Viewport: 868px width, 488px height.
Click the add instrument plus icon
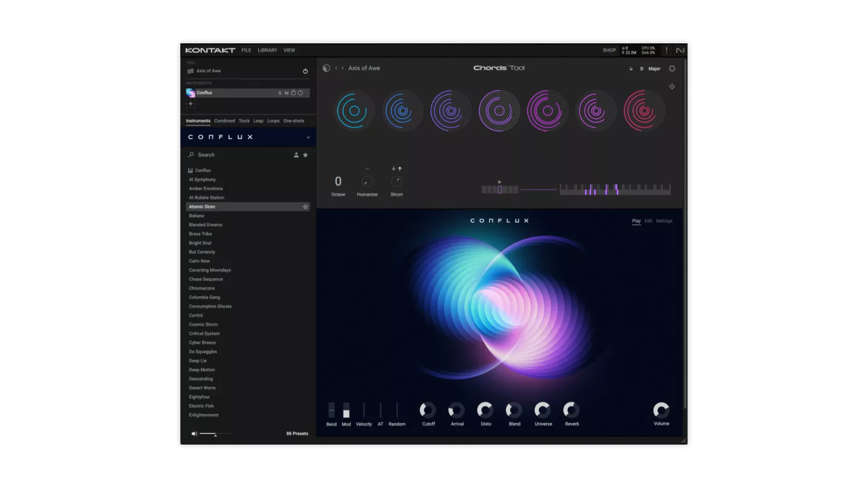190,104
